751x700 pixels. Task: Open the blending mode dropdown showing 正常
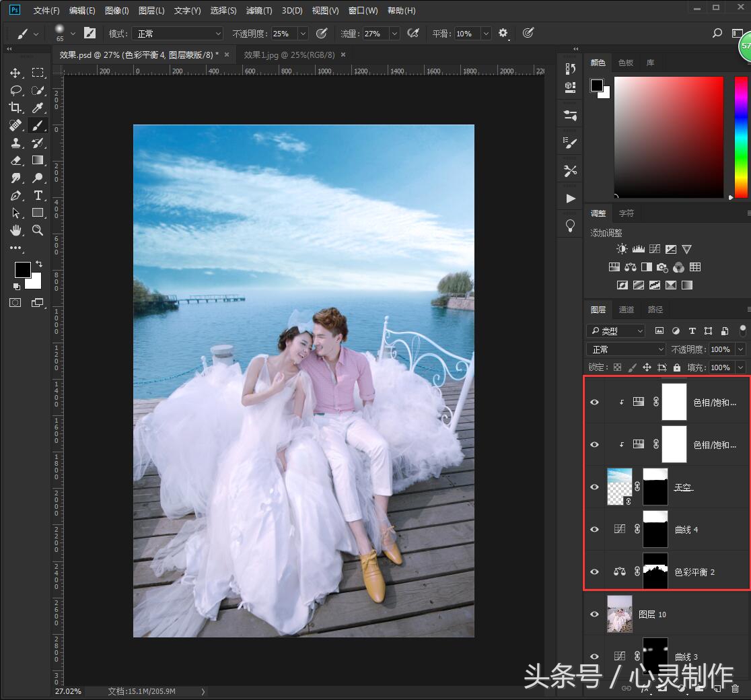pyautogui.click(x=624, y=349)
